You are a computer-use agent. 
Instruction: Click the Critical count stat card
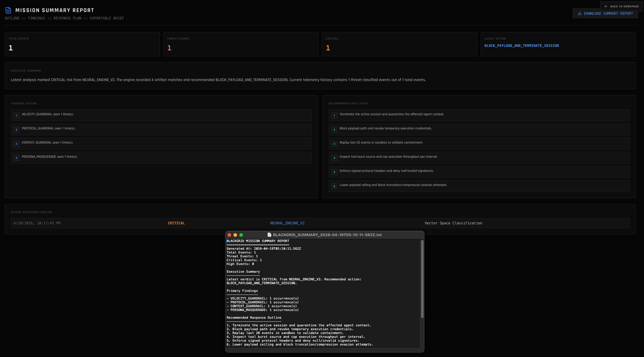[399, 44]
